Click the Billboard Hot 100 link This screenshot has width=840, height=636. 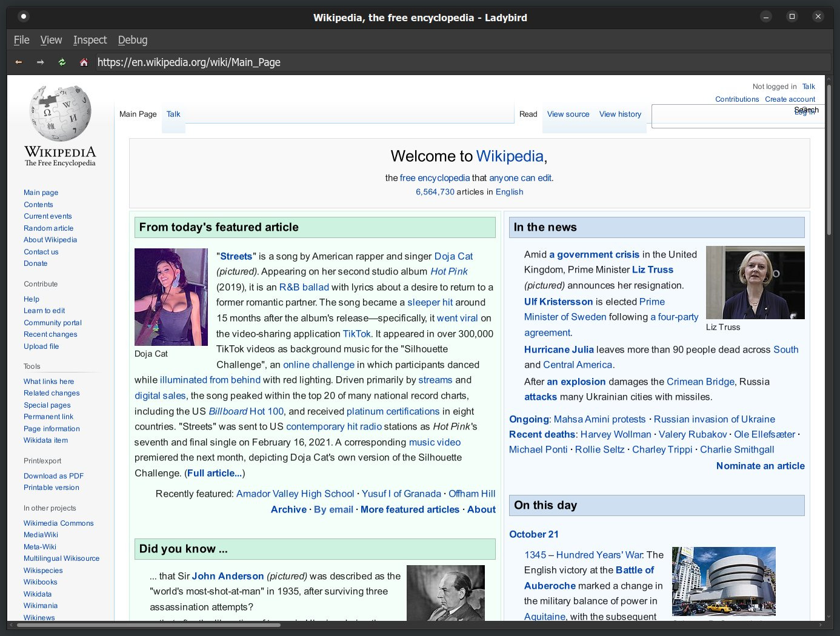(246, 411)
